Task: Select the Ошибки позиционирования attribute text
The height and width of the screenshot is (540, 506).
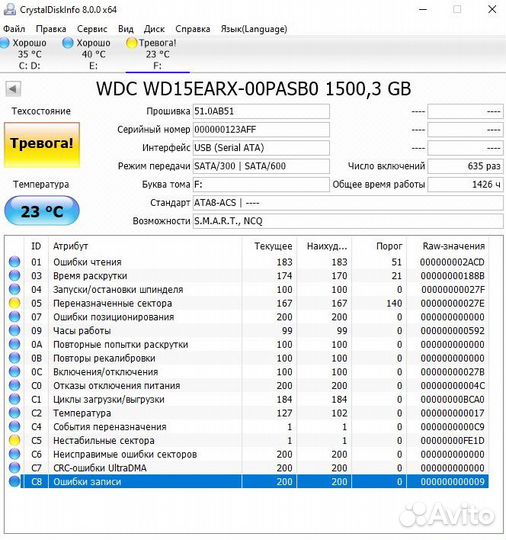Action: tap(113, 317)
